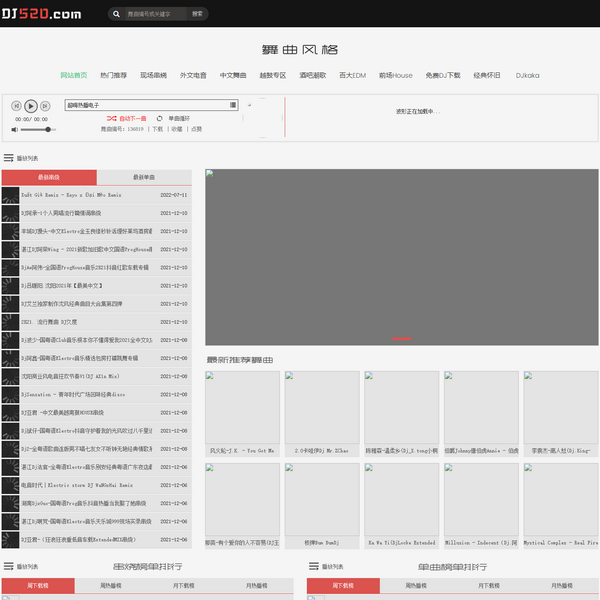Screen dimensions: 600x600
Task: Click the 收藏 favorite link
Action: coord(176,129)
